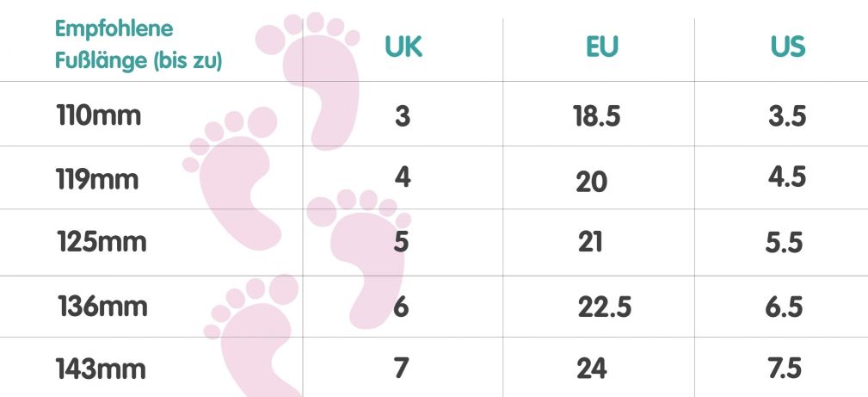
Task: Select the 125mm foot length cell
Action: pyautogui.click(x=102, y=242)
